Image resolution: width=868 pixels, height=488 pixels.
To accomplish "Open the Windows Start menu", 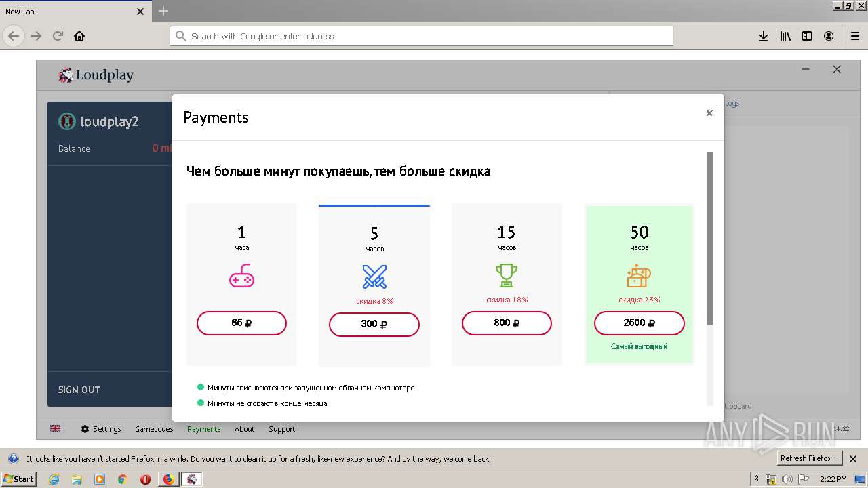I will [x=19, y=479].
